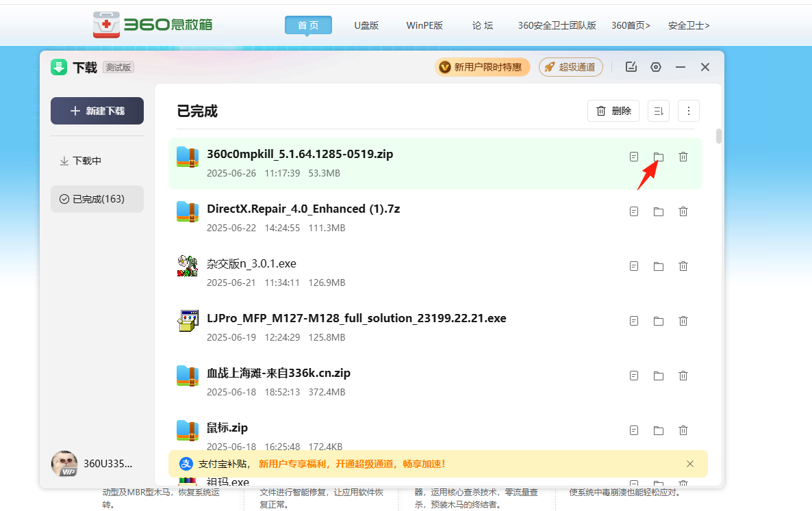The width and height of the screenshot is (812, 511).
Task: Open 论坛 forum tab on website
Action: click(x=483, y=25)
